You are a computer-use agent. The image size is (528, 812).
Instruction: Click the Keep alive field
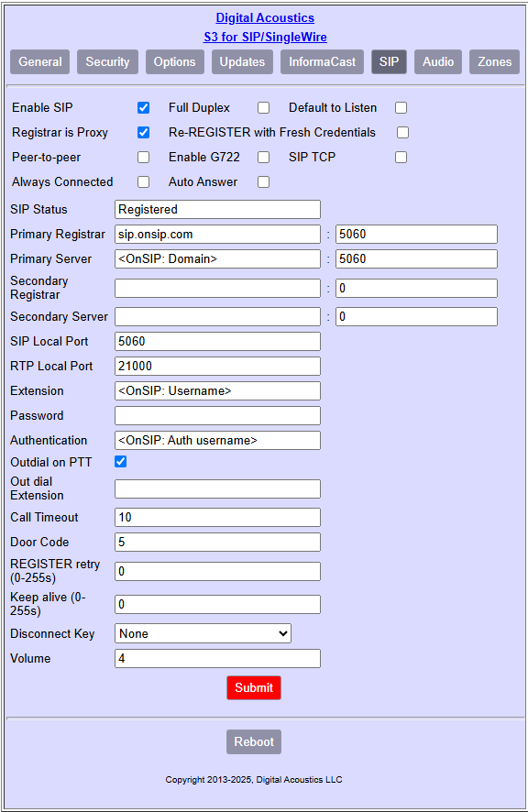pos(217,604)
